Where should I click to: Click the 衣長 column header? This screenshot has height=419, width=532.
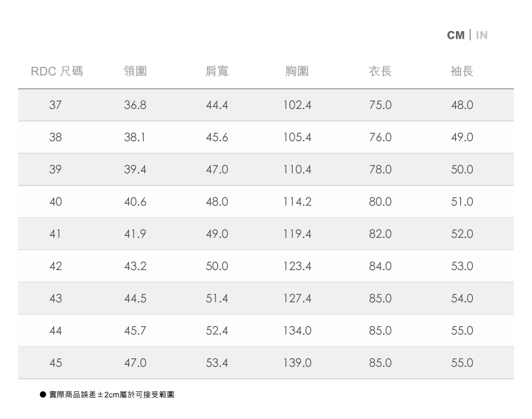(380, 71)
